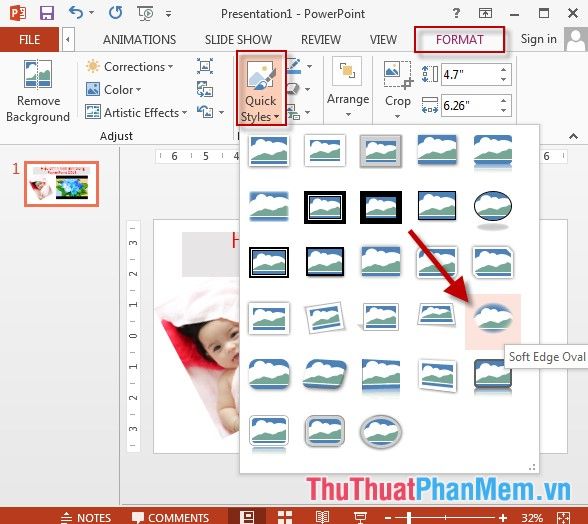Open the Color dropdown

tap(113, 90)
